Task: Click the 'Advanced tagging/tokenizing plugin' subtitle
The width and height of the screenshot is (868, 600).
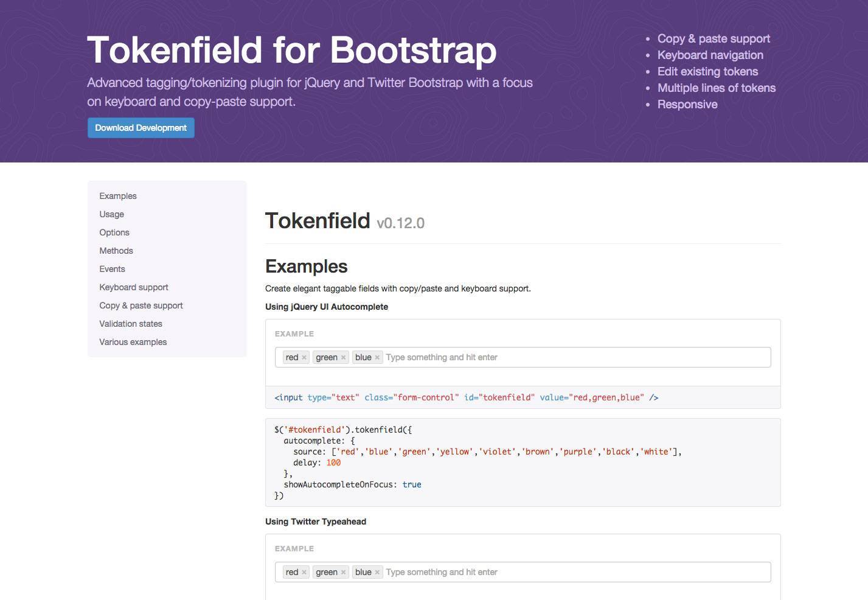Action: (x=310, y=92)
